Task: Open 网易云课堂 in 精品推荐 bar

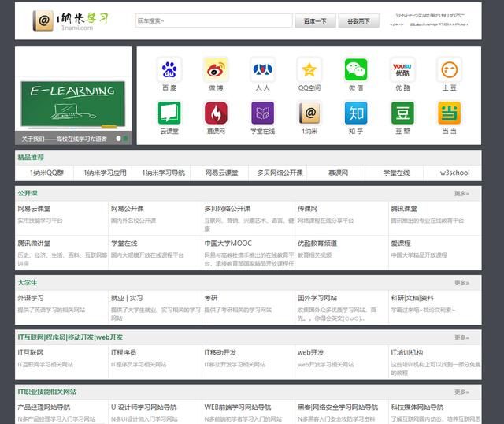Action: tap(221, 173)
